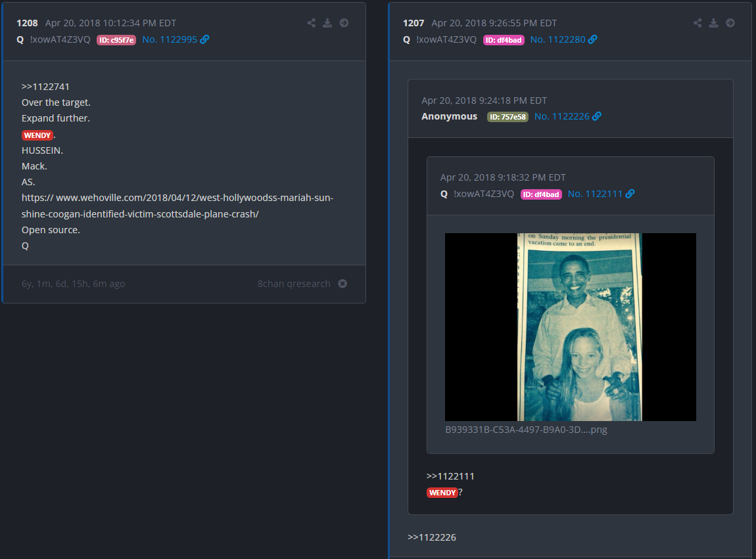
Task: Open link No. 1122995
Action: click(x=170, y=39)
